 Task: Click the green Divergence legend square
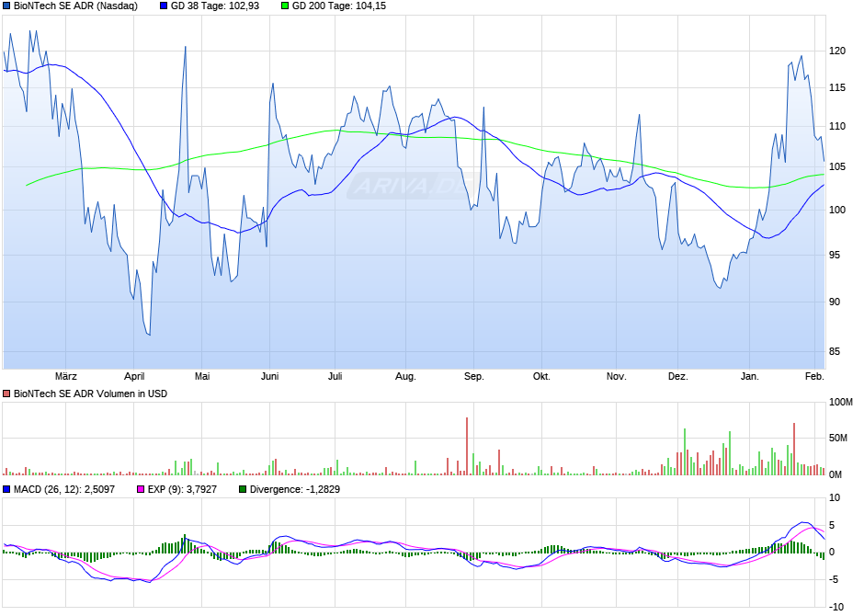pyautogui.click(x=243, y=489)
